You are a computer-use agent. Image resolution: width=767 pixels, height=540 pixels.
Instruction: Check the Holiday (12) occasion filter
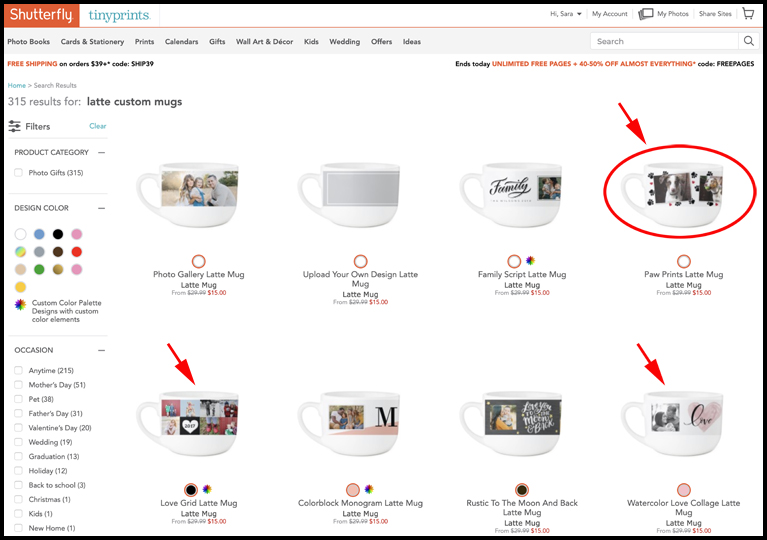(x=19, y=471)
